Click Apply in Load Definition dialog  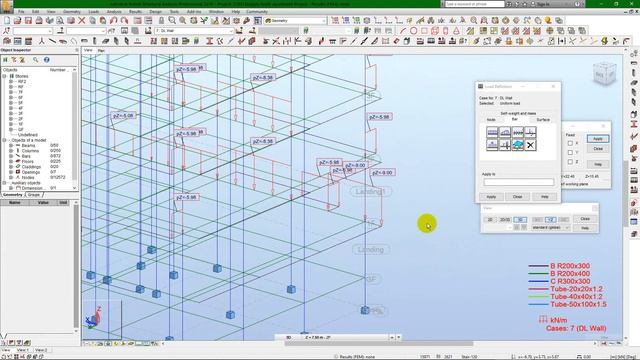pos(491,197)
